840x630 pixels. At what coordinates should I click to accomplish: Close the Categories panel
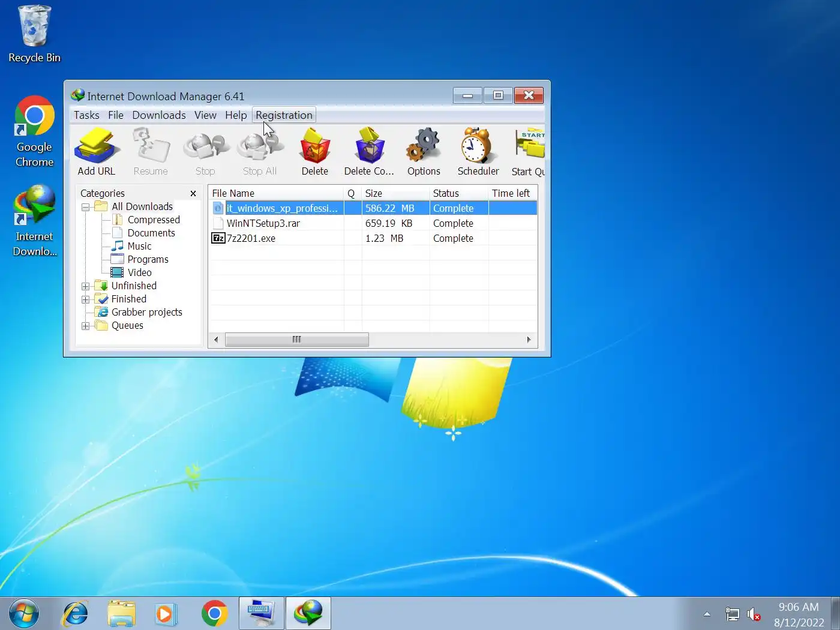pyautogui.click(x=193, y=193)
